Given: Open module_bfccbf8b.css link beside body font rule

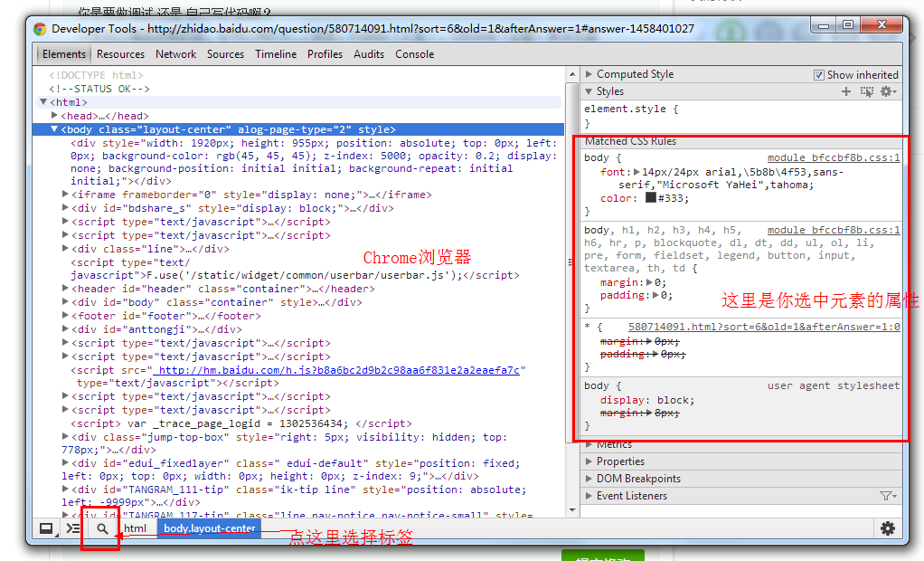Looking at the screenshot, I should [834, 158].
